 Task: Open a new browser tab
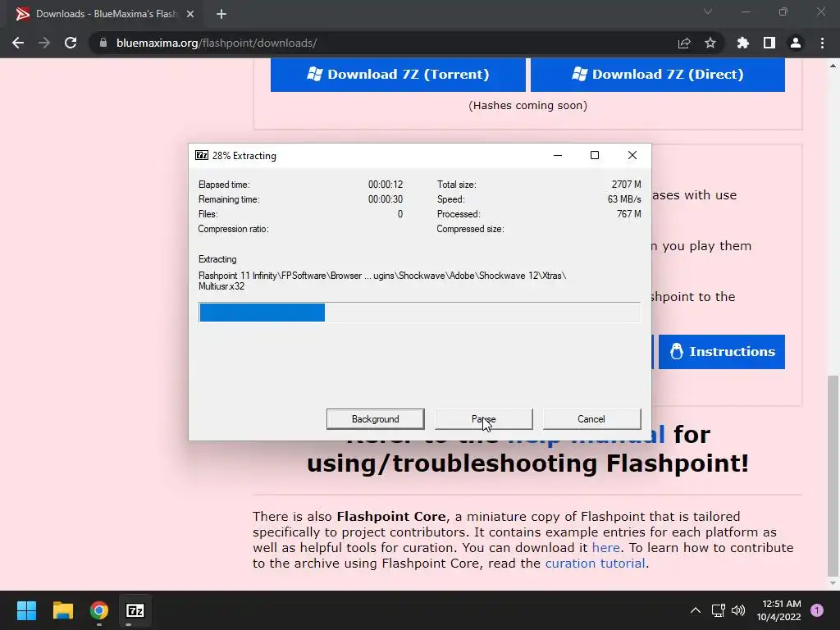pyautogui.click(x=221, y=14)
